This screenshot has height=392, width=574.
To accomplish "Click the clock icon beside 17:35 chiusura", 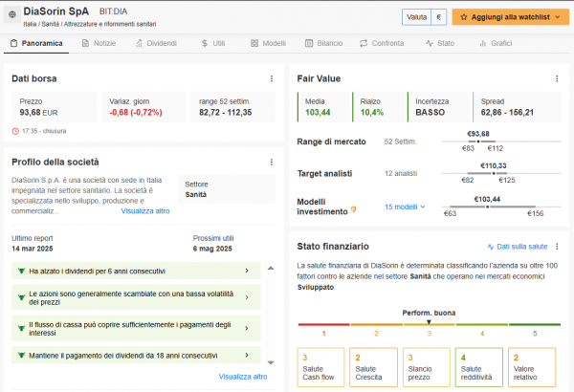I will click(x=15, y=131).
